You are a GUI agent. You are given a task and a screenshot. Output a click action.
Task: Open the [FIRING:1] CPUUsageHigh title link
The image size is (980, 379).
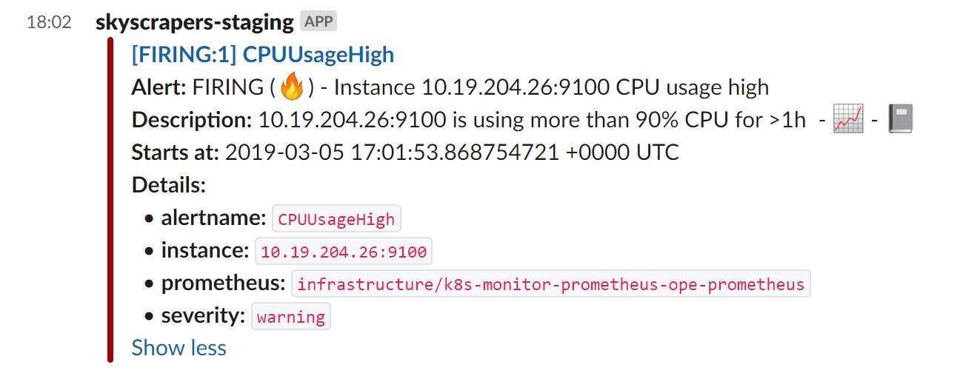tap(262, 55)
